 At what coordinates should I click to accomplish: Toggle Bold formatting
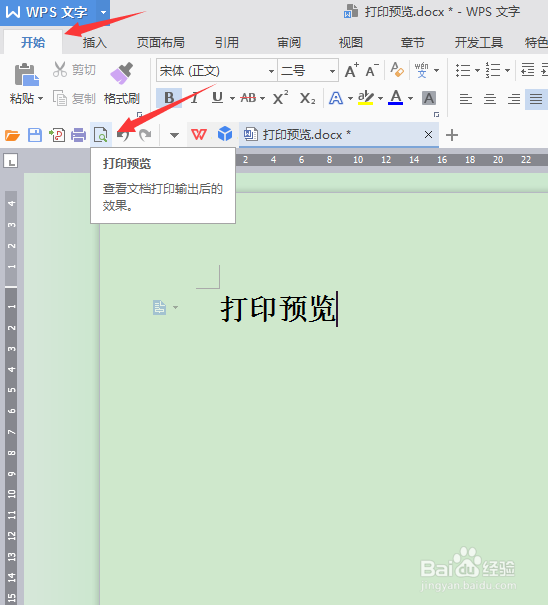(169, 98)
